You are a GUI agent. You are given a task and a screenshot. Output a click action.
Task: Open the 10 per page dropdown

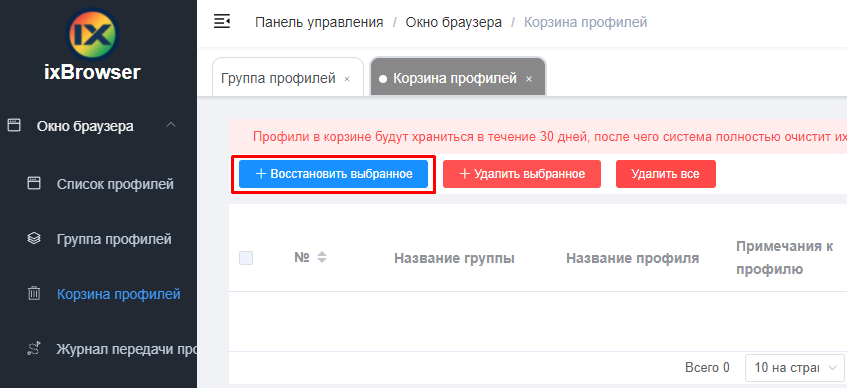[x=794, y=368]
